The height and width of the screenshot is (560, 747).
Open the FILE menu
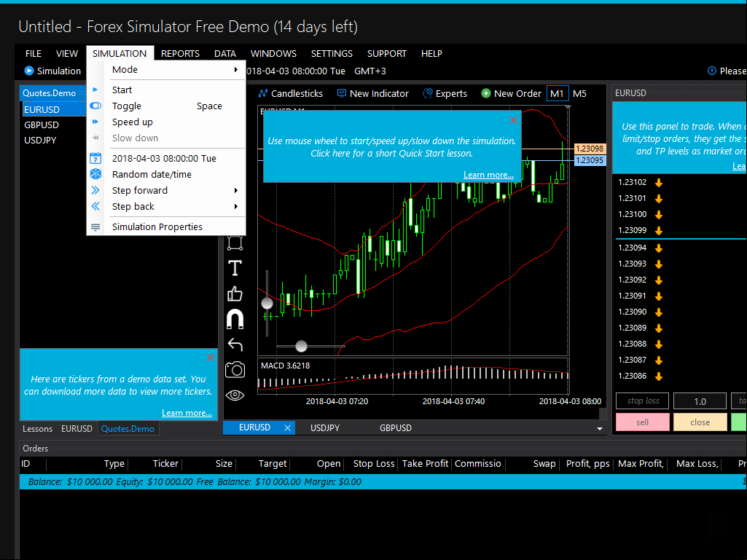34,53
